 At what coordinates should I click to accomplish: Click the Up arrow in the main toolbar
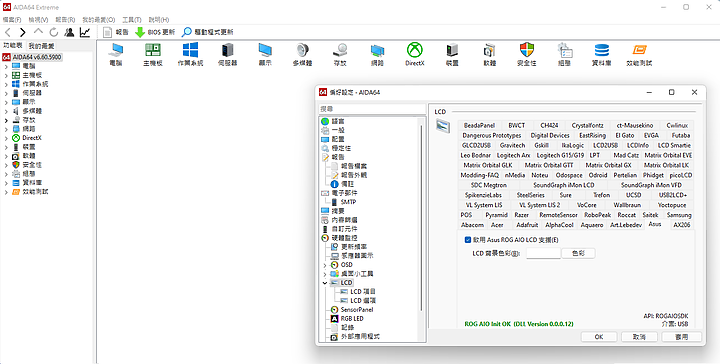(x=38, y=32)
